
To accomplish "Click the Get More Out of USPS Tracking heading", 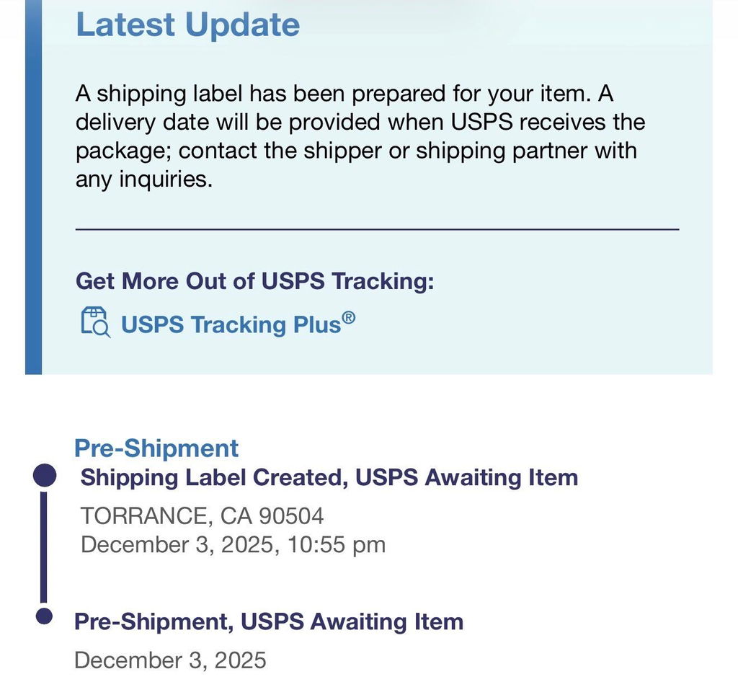I will coord(254,281).
